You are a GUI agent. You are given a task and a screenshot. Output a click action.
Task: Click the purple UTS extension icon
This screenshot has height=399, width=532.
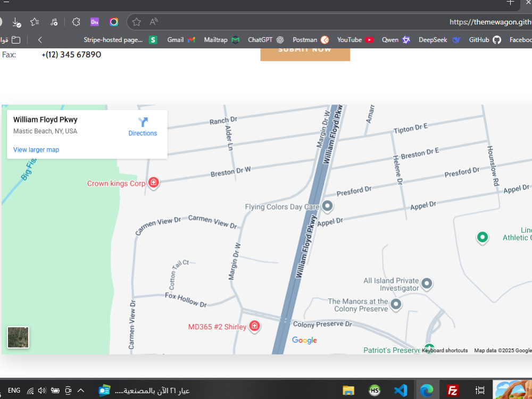point(95,22)
